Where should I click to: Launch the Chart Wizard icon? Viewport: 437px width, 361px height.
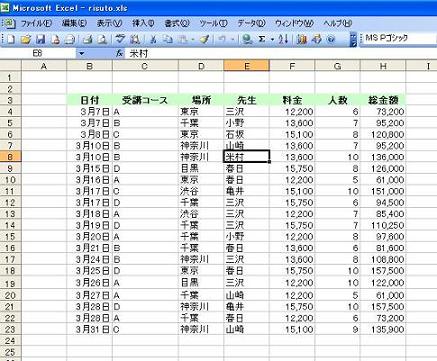coord(302,39)
